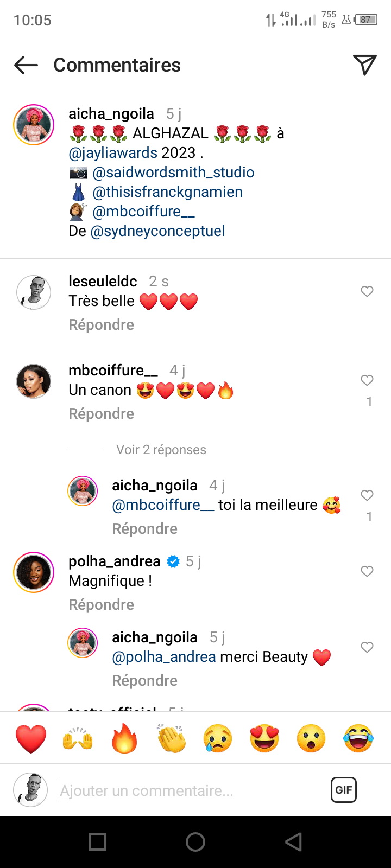Open the share paper-plane icon
The width and height of the screenshot is (391, 868).
click(364, 65)
